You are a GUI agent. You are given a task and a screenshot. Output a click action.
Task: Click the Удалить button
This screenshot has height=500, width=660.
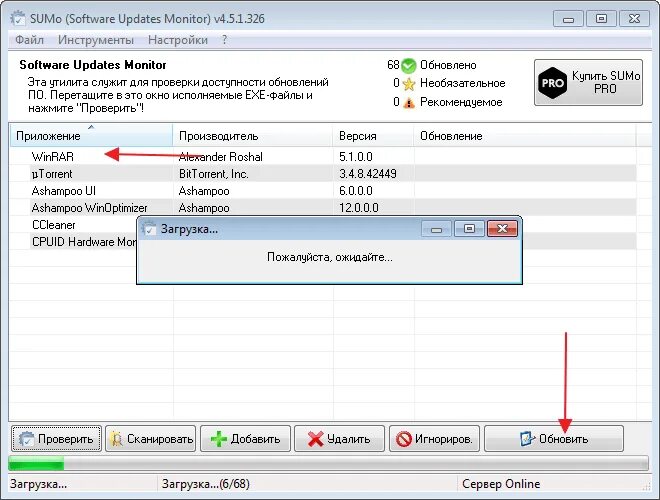pos(339,439)
